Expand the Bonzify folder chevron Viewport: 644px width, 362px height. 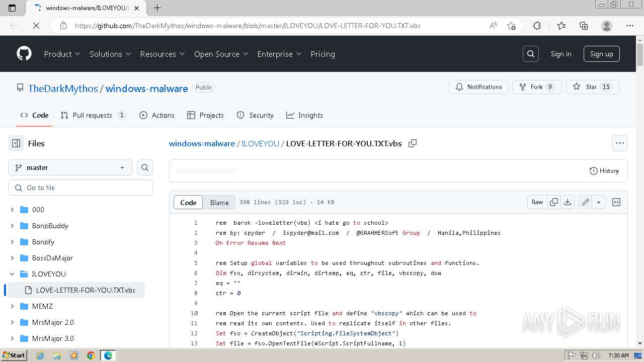pyautogui.click(x=12, y=242)
